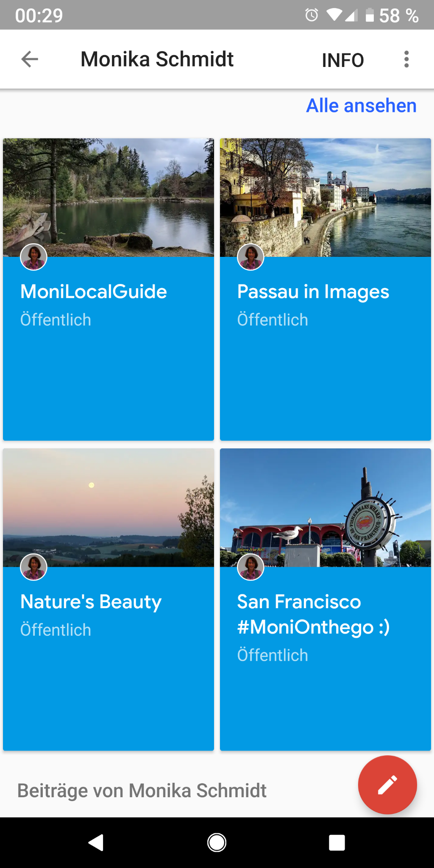The height and width of the screenshot is (868, 434).
Task: Tap profile avatar on San Francisco card
Action: (x=250, y=567)
